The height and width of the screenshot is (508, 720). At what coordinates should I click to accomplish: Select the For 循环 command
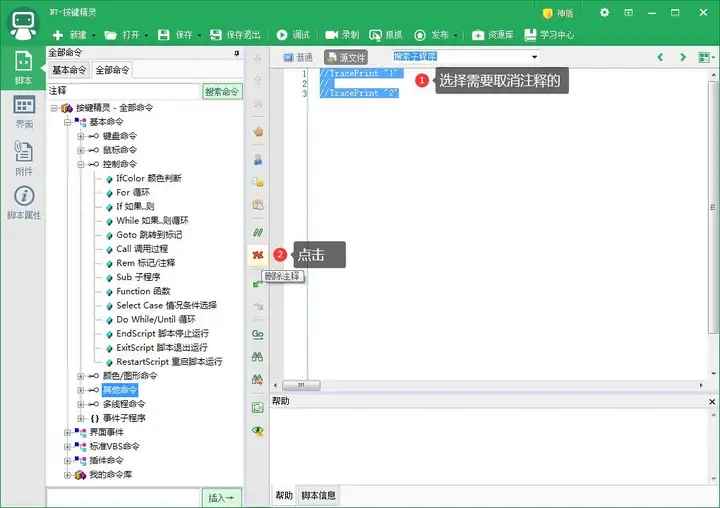point(133,192)
